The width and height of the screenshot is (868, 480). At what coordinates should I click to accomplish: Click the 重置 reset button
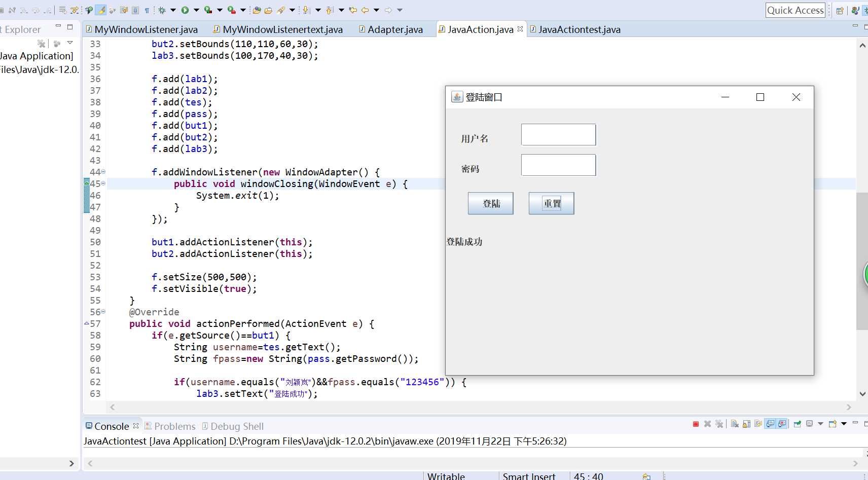tap(551, 203)
